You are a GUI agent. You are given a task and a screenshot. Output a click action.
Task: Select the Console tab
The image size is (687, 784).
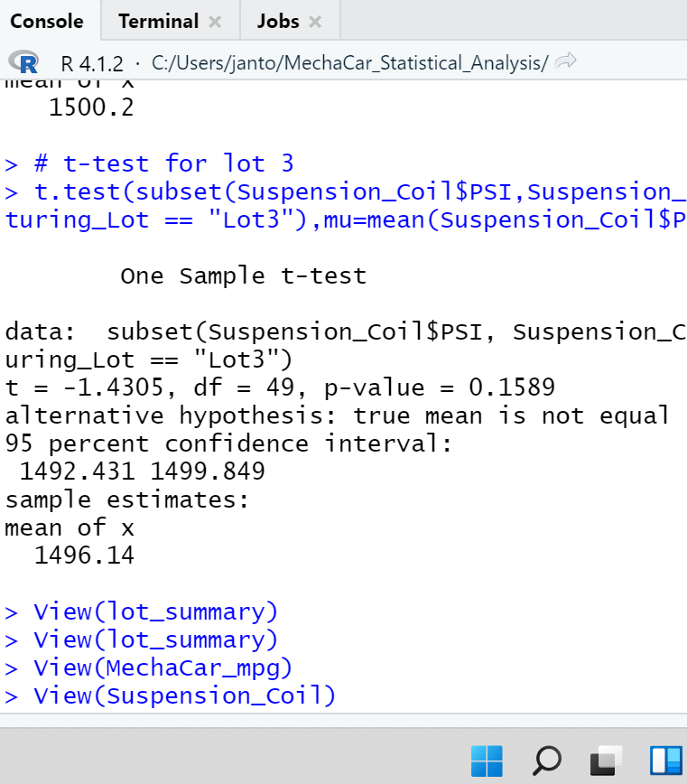pos(47,20)
